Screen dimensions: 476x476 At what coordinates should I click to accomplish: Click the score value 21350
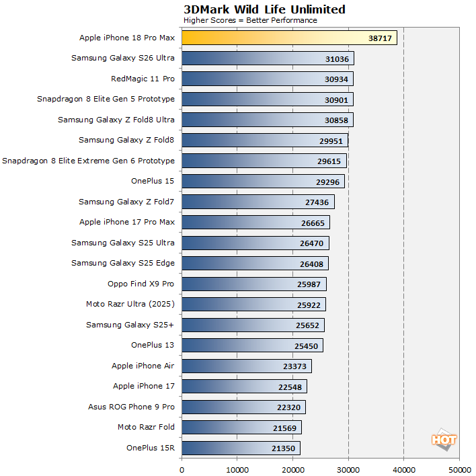[283, 448]
